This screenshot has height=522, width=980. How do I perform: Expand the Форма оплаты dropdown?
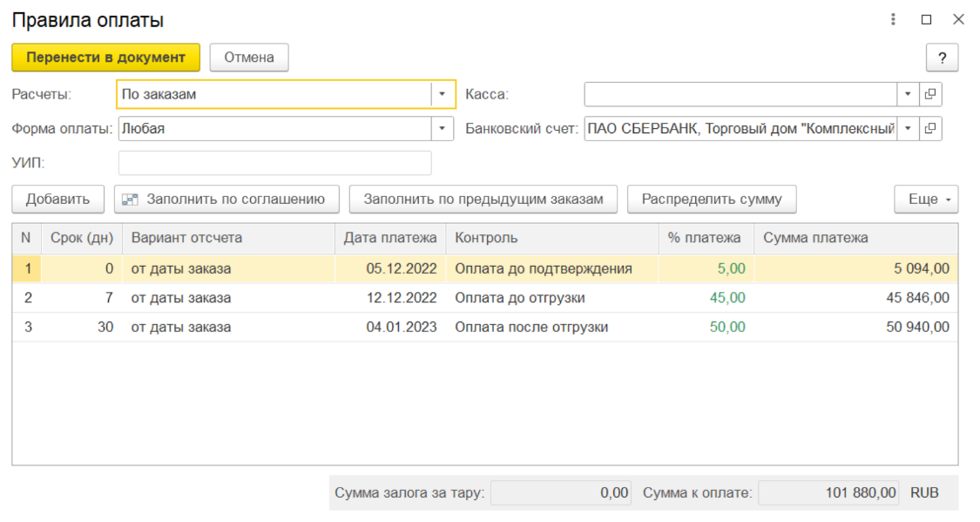(x=443, y=129)
